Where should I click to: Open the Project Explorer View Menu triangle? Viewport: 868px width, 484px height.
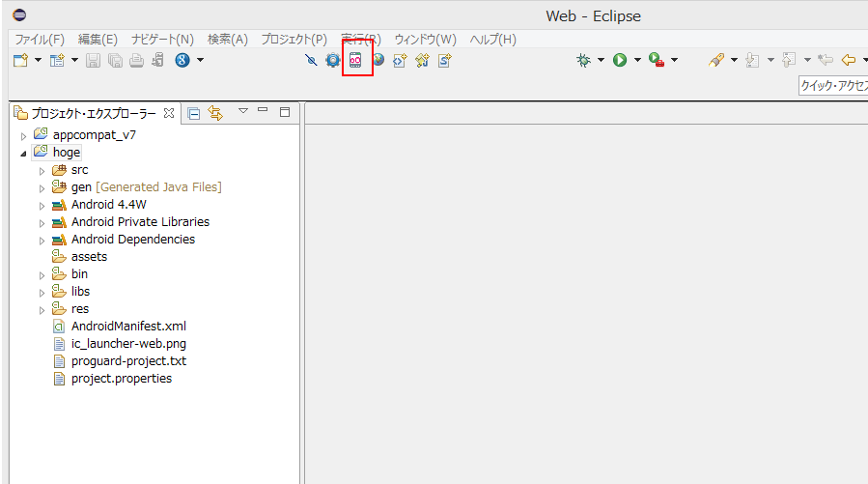(x=243, y=111)
